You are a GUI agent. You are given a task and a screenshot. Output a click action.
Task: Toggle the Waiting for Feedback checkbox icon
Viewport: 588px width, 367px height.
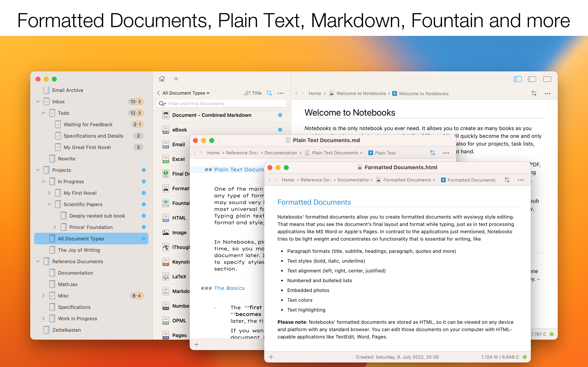58,124
